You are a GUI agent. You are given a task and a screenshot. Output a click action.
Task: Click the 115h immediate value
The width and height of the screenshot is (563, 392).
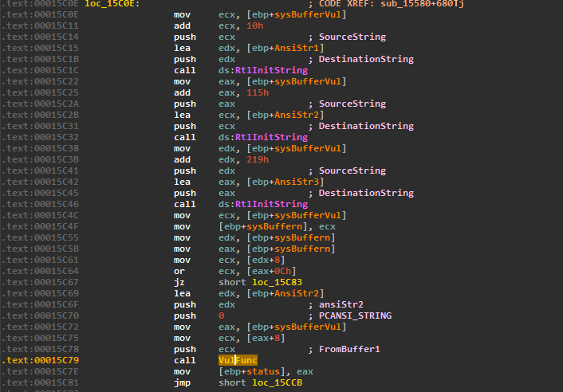(258, 92)
